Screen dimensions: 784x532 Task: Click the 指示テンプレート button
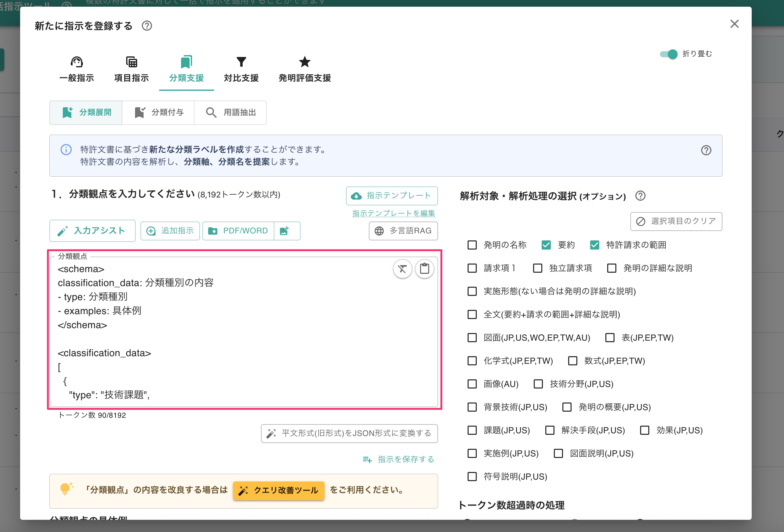pos(392,196)
